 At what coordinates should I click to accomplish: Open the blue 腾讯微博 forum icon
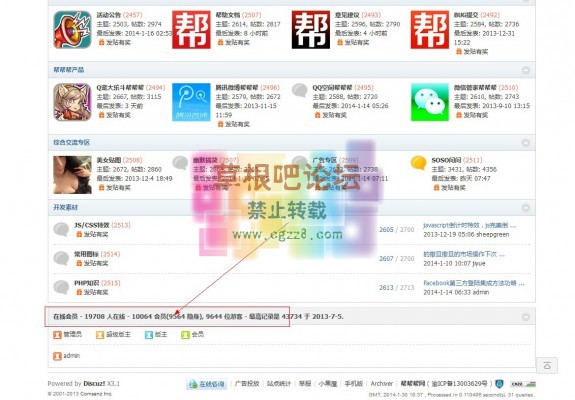click(191, 102)
